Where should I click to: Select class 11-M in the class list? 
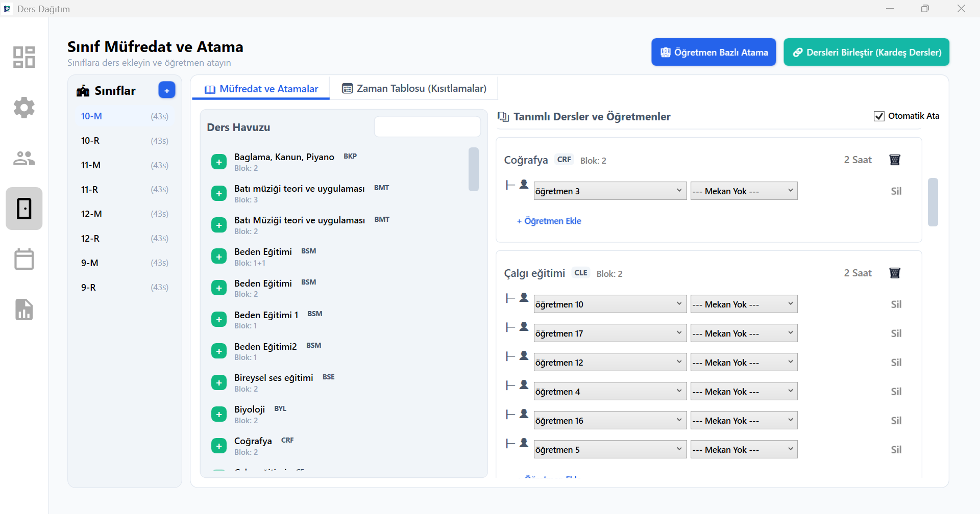click(91, 165)
